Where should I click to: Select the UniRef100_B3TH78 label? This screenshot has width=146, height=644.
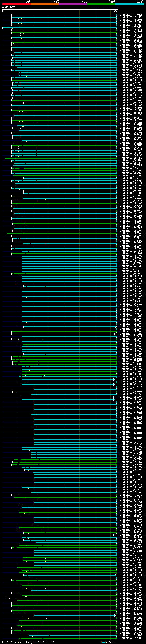tap(131, 442)
